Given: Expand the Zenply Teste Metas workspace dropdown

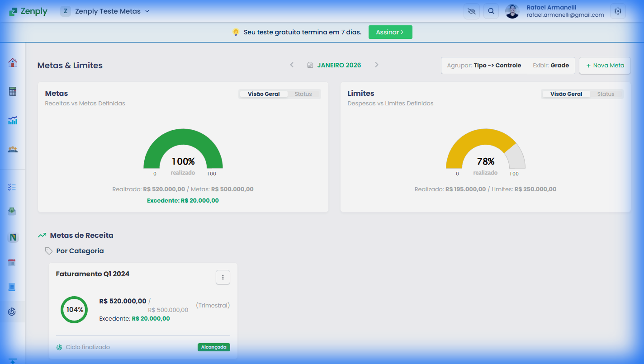Looking at the screenshot, I should coord(105,11).
